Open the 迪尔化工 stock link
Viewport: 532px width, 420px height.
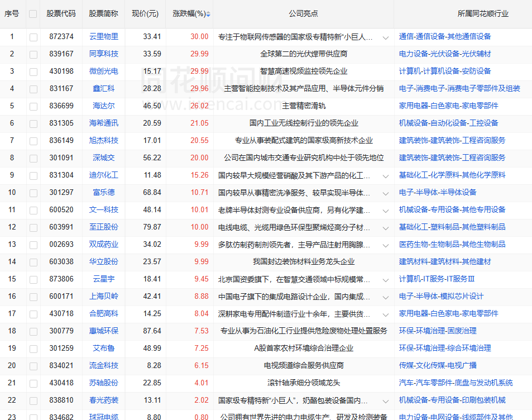[104, 175]
